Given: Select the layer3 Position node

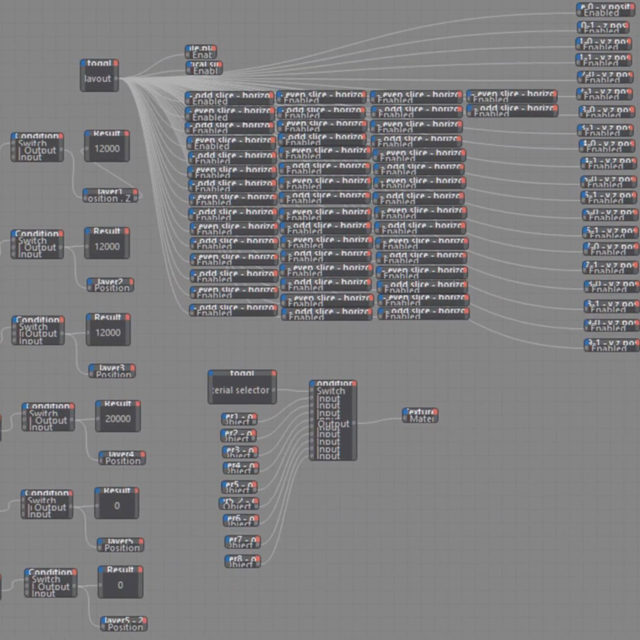Looking at the screenshot, I should point(111,371).
